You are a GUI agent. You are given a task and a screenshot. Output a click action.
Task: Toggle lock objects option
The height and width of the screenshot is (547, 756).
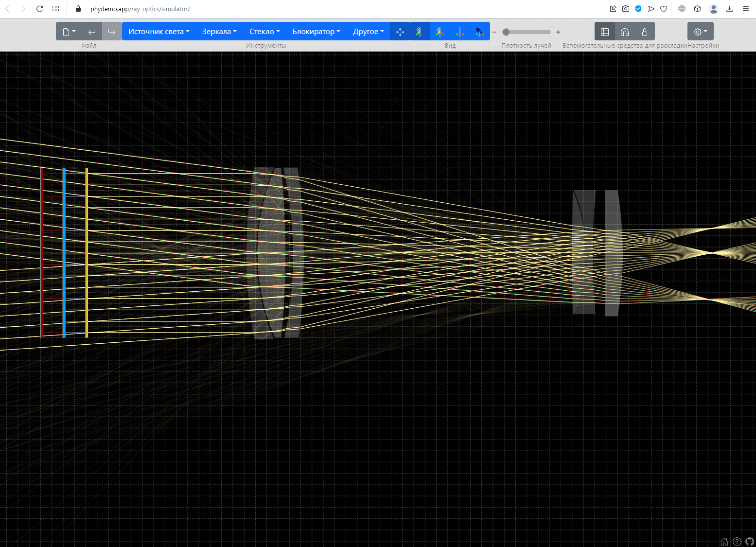[x=645, y=32]
